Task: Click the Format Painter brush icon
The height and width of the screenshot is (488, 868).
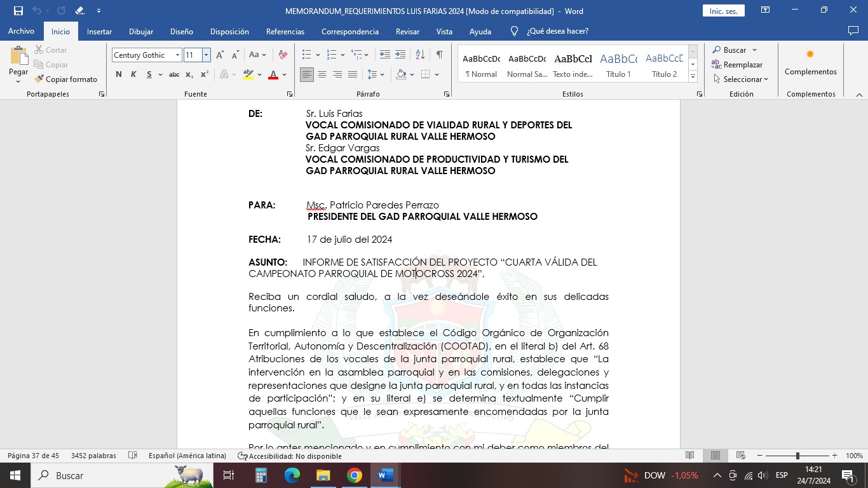Action: (39, 79)
